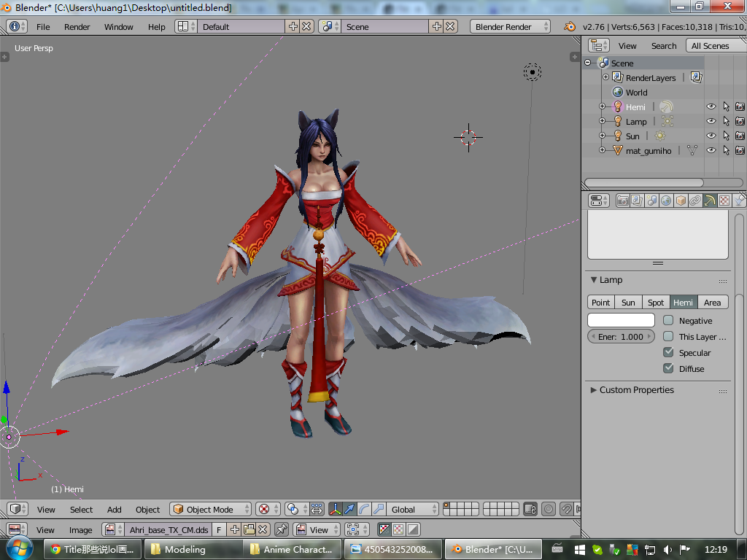Toggle proportional editing circle icon
This screenshot has width=747, height=560.
pos(549,509)
